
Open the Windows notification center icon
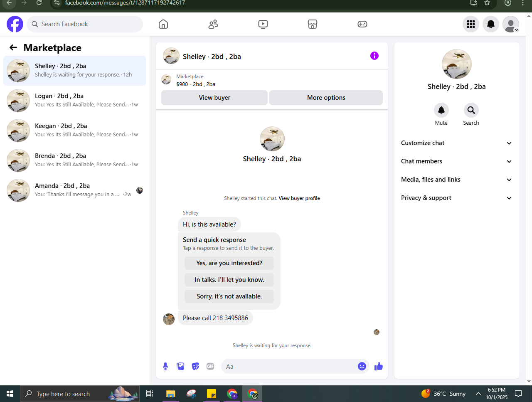coord(518,394)
